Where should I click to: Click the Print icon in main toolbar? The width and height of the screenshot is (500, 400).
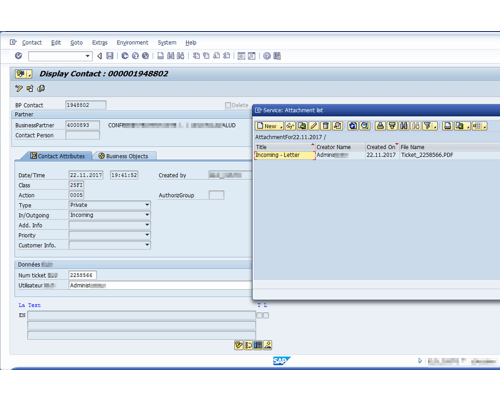point(160,56)
